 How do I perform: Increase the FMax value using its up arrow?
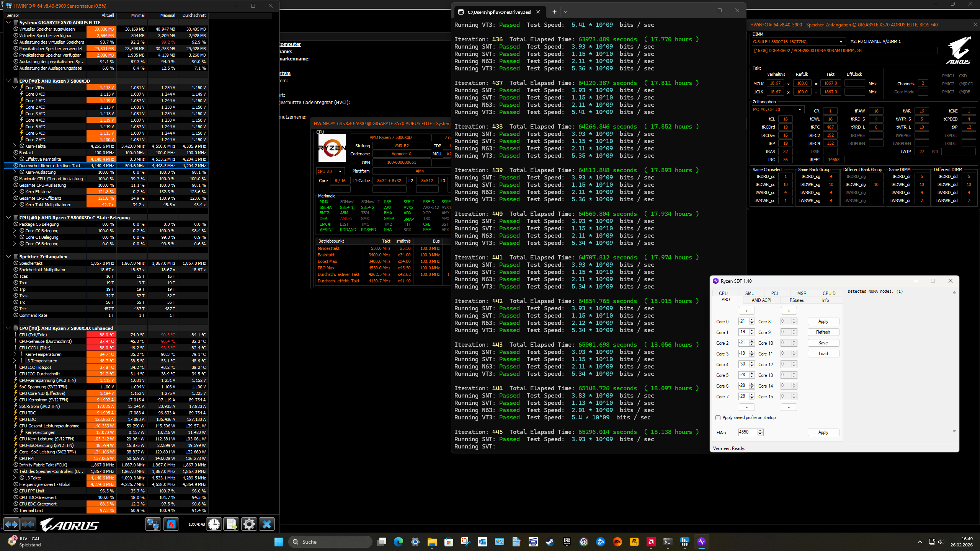(x=760, y=430)
